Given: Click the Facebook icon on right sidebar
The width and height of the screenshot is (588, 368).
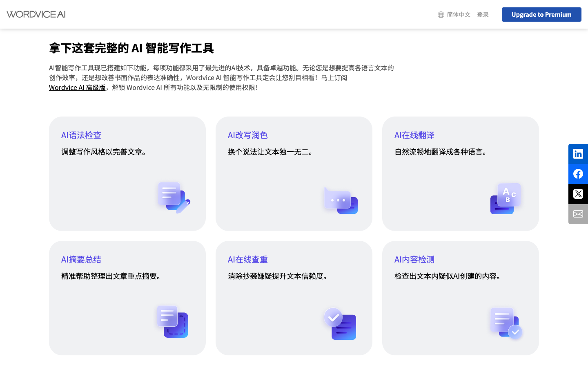Looking at the screenshot, I should (578, 174).
